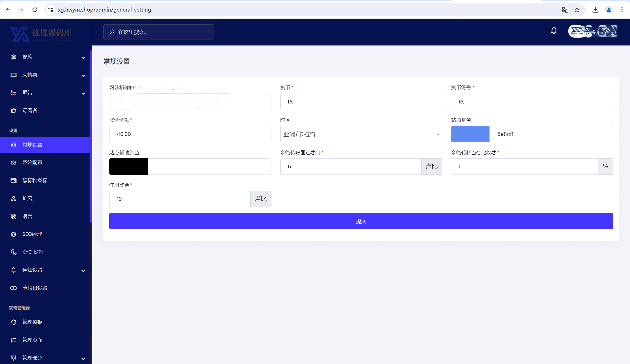
Task: Click the Google Translate icon in address bar
Action: tap(565, 10)
